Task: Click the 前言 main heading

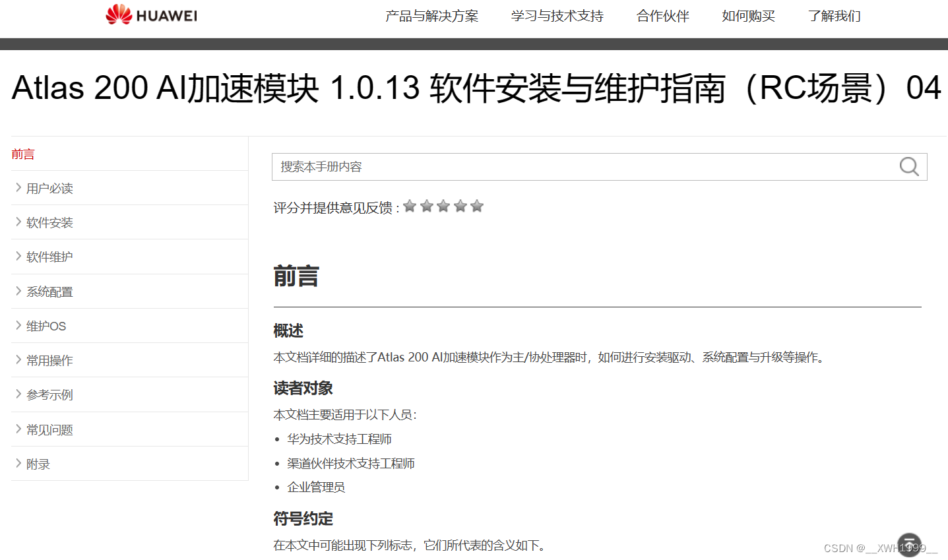Action: tap(296, 276)
